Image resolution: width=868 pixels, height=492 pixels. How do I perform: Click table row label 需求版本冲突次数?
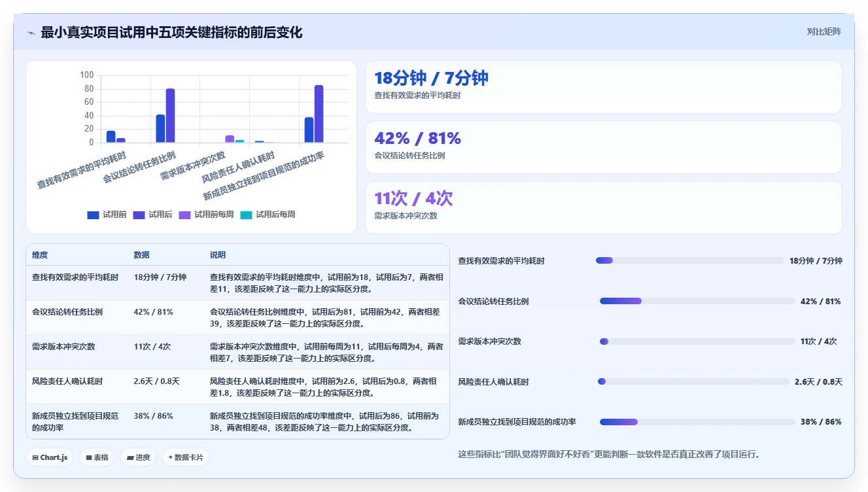pos(63,346)
